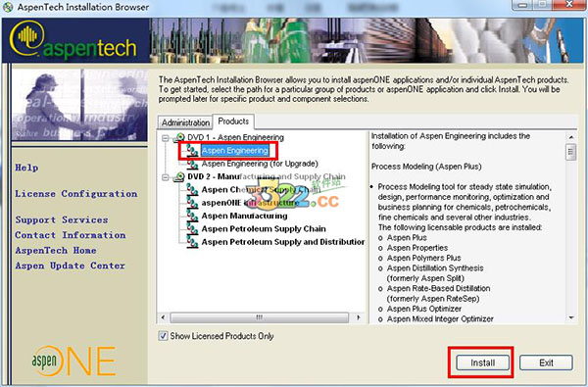Select the Aspen Manufacturing tree entry
The width and height of the screenshot is (588, 387).
coord(244,216)
